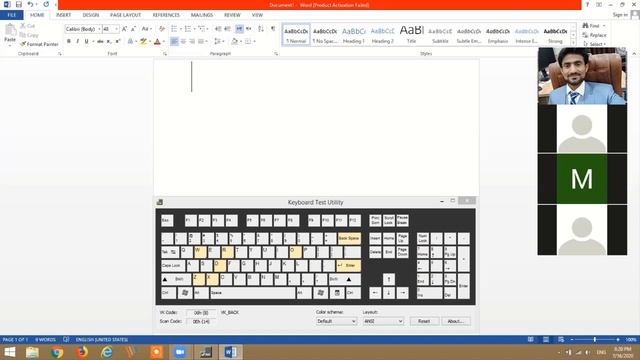Click the Bullets list icon
640x360 pixels.
[x=174, y=29]
